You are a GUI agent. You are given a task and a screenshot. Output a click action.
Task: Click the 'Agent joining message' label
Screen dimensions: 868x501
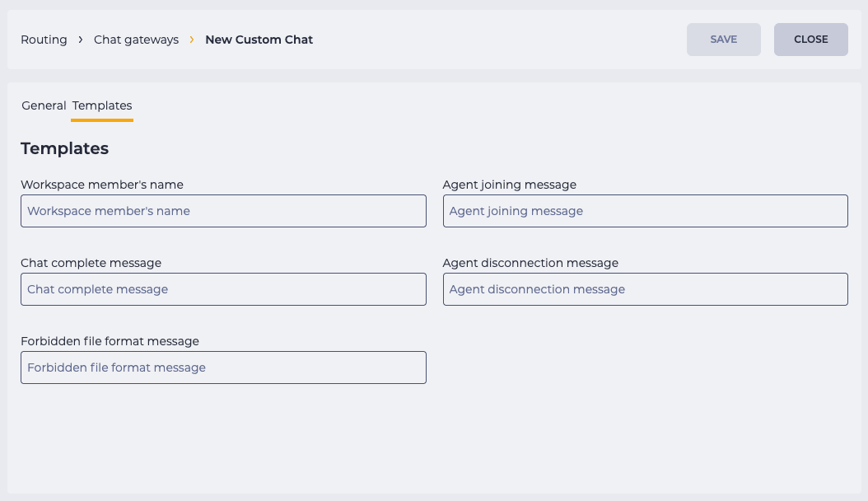coord(509,185)
